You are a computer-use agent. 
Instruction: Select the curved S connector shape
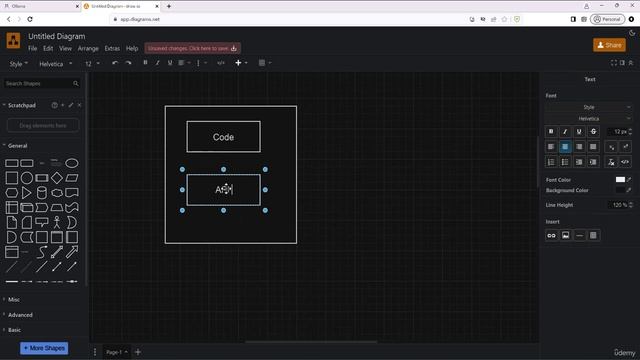click(x=42, y=252)
